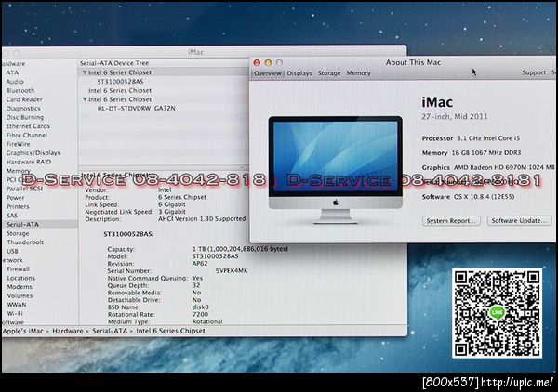Switch to the Memory tab
Image resolution: width=558 pixels, height=392 pixels.
tap(358, 73)
